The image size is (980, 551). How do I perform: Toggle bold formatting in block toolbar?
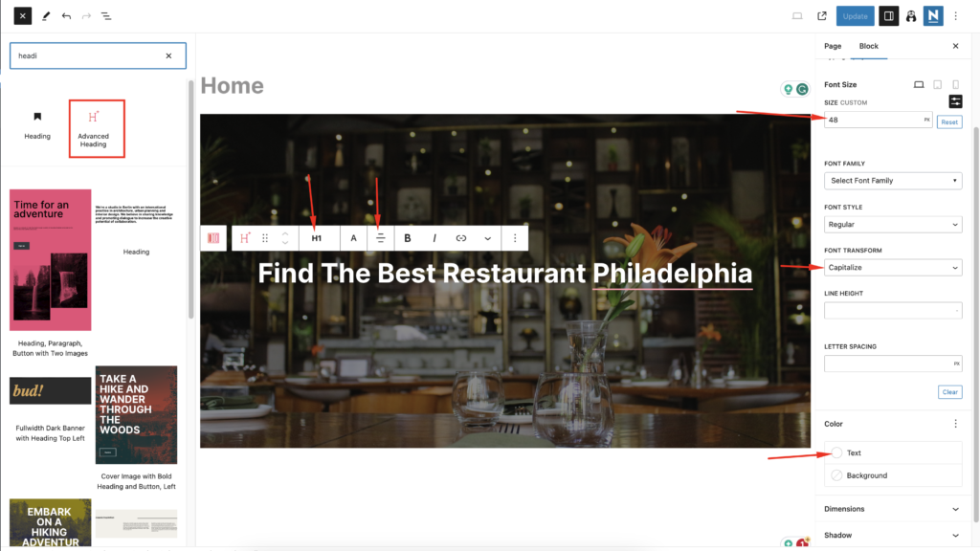tap(408, 238)
